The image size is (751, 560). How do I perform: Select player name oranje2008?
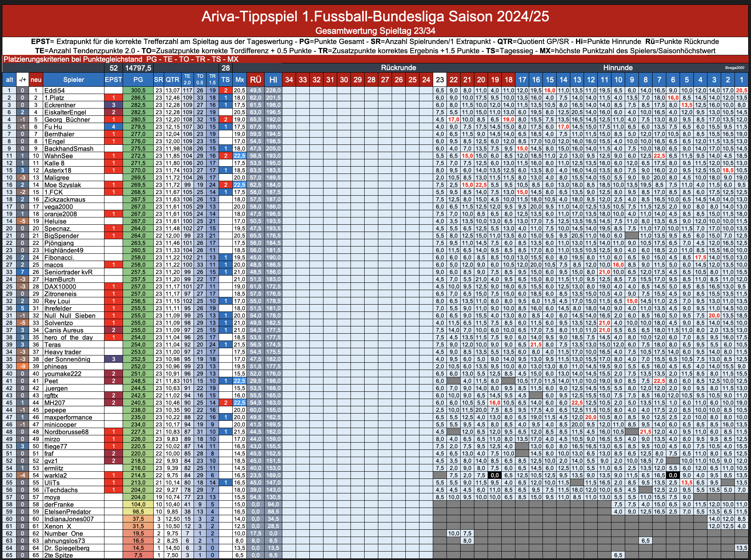tap(60, 214)
